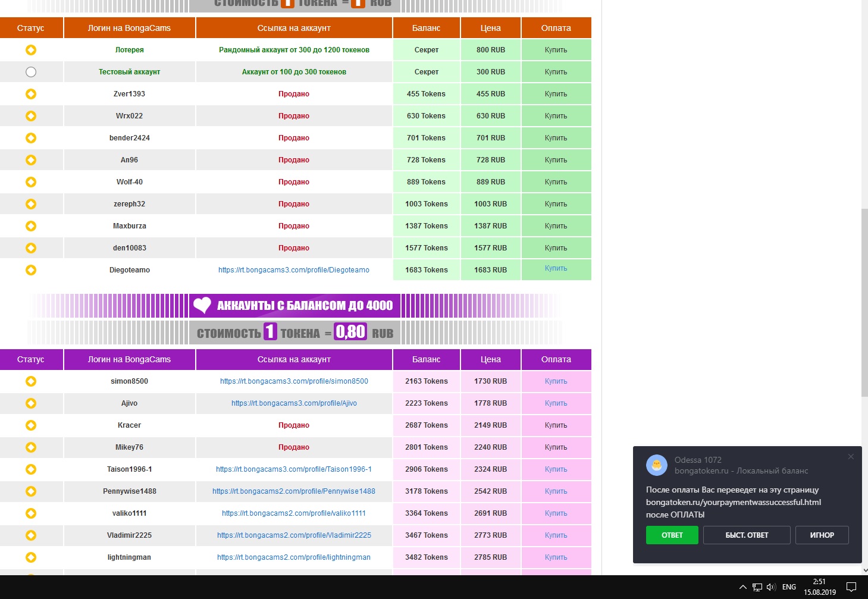Click status icon in Diegoteamo row
The height and width of the screenshot is (599, 868).
pos(31,270)
